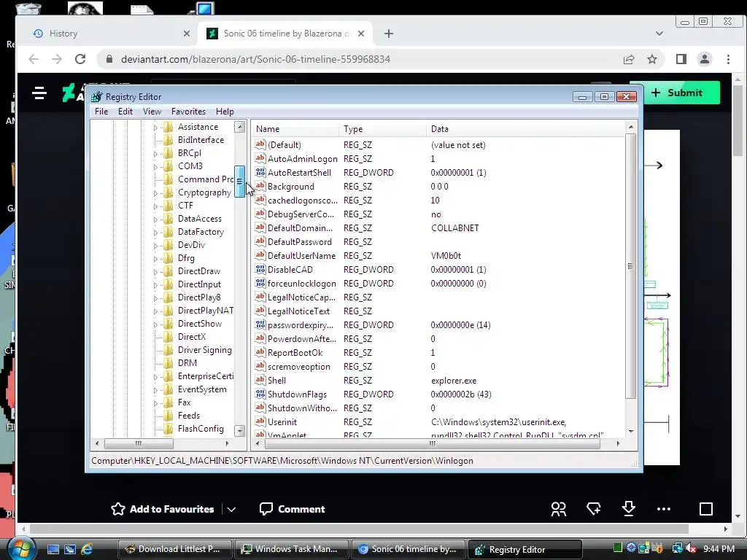Image resolution: width=747 pixels, height=560 pixels.
Task: Open the Edit menu in Registry Editor
Action: (125, 112)
